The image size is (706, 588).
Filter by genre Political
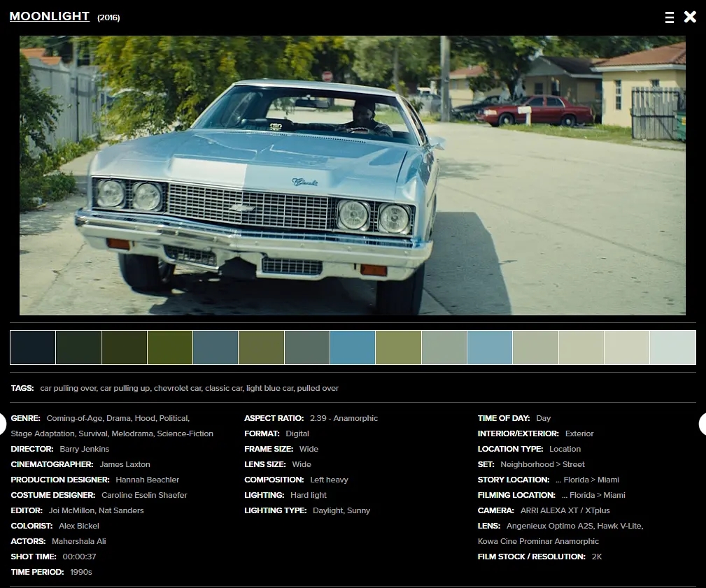(x=174, y=418)
